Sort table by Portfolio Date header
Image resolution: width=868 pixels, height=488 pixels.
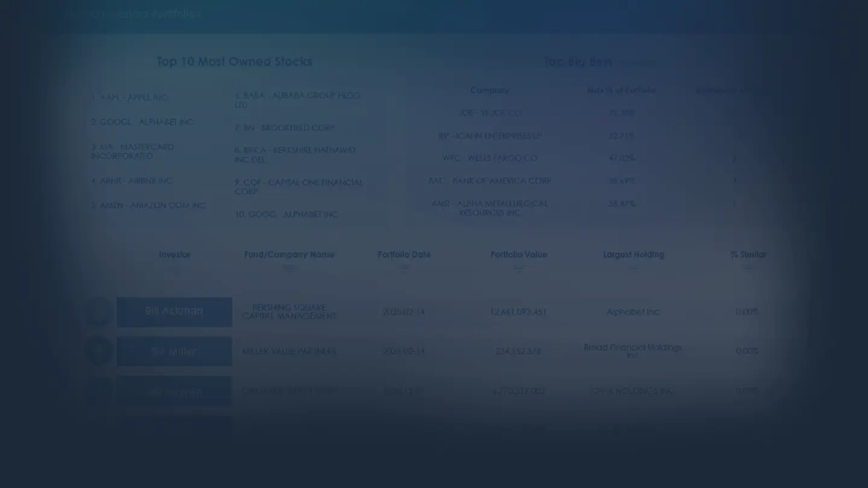click(x=404, y=255)
